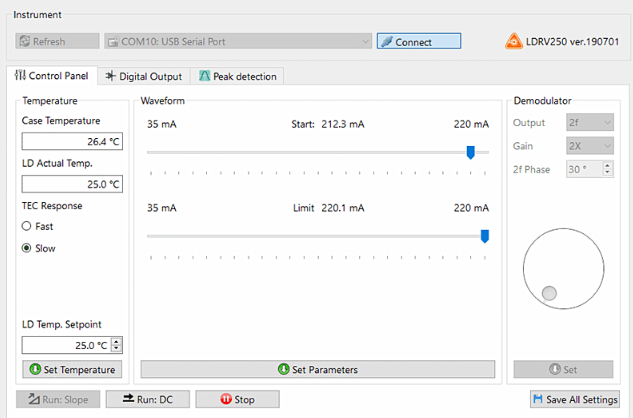Open the Peak detection tab
Viewport: 633px width, 418px height.
[x=237, y=76]
